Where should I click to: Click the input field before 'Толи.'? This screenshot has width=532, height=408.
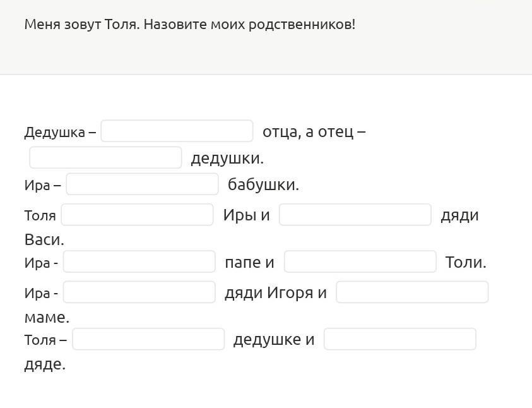pyautogui.click(x=360, y=261)
